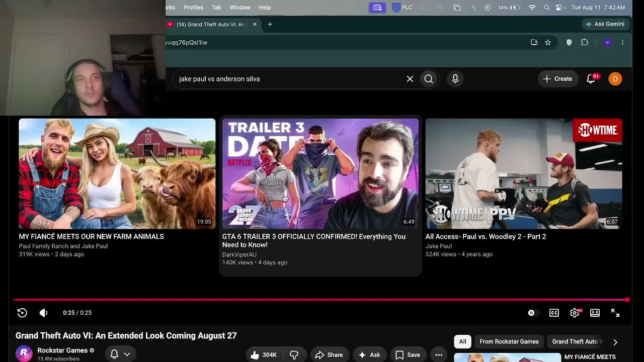
Task: Open the shield extension icon
Action: pos(569,43)
